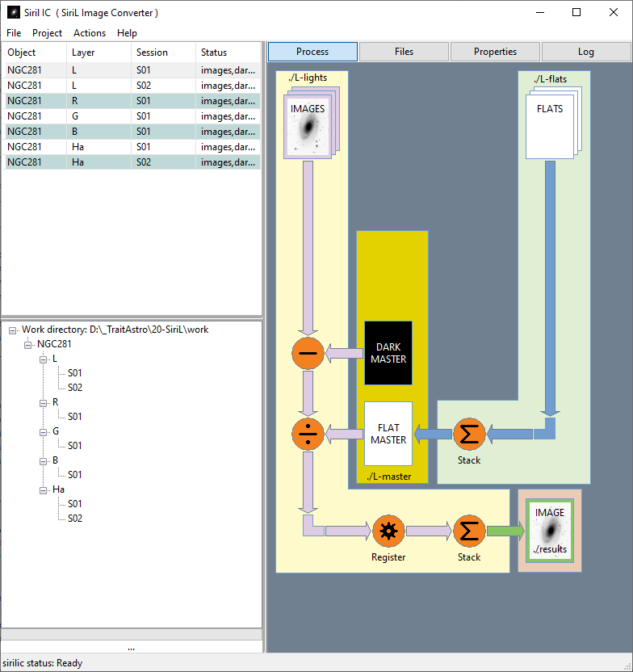Collapse the Work directory tree root

(x=13, y=330)
